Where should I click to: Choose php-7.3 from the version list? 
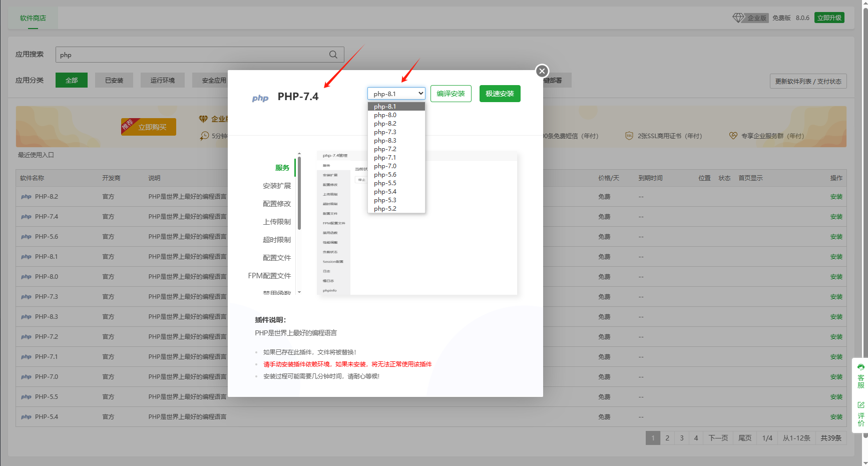[396, 132]
